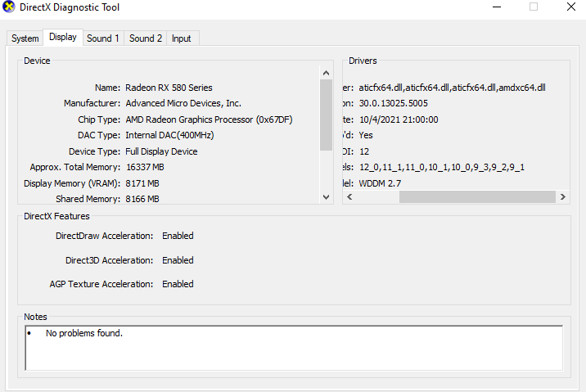This screenshot has width=586, height=392.
Task: Click driver version '30.0.13025.5005'
Action: coord(394,103)
